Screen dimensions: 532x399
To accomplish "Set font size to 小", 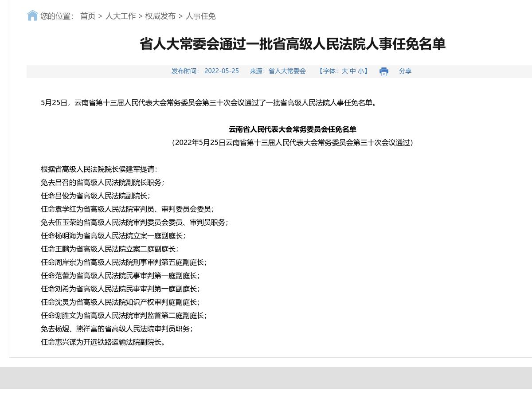I will [x=361, y=71].
